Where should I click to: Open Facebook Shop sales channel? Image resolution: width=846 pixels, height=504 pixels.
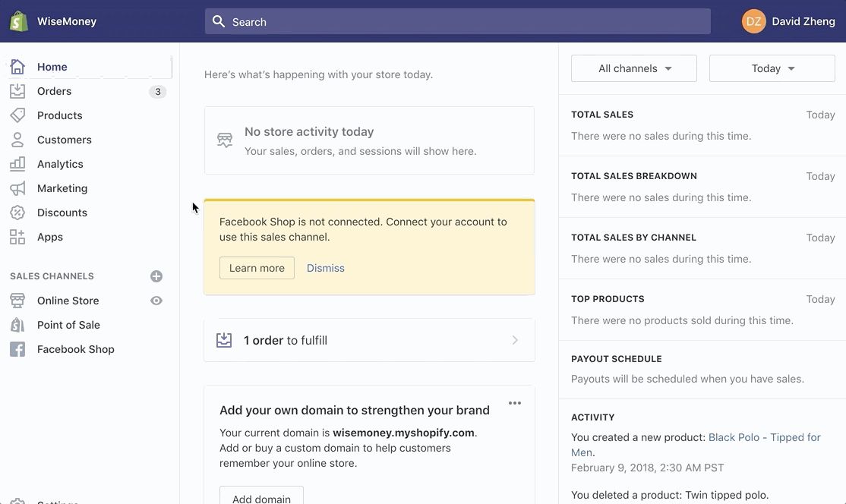[x=75, y=349]
